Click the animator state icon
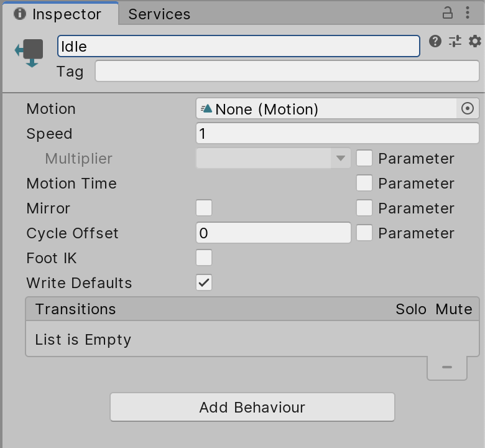Image resolution: width=485 pixels, height=448 pixels. click(x=29, y=52)
